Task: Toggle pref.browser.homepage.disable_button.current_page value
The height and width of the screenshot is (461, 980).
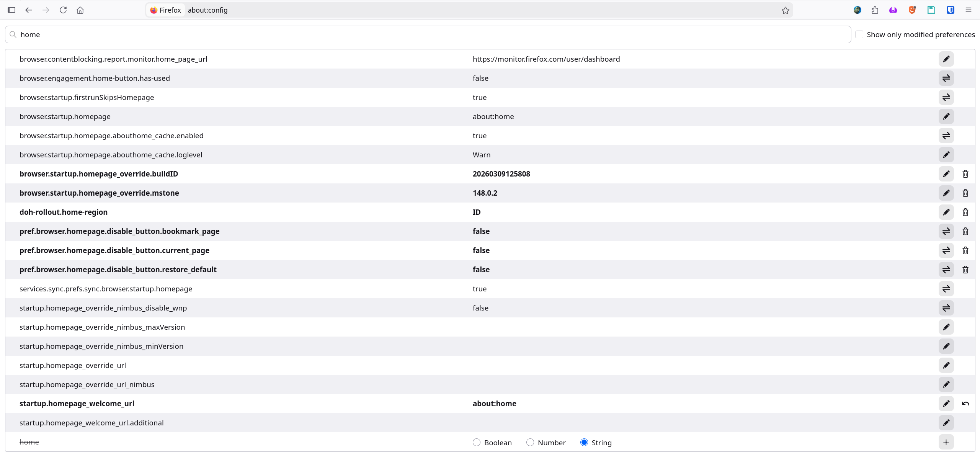Action: coord(946,250)
